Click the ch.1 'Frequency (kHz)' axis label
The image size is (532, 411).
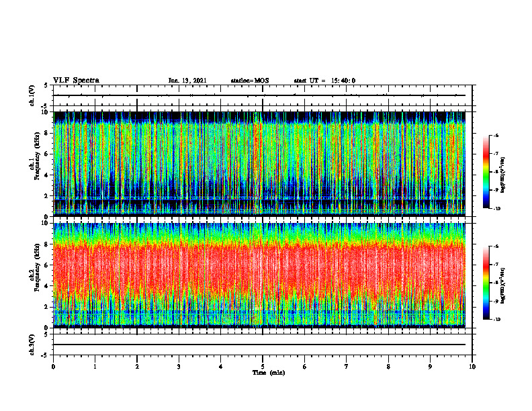(x=37, y=156)
